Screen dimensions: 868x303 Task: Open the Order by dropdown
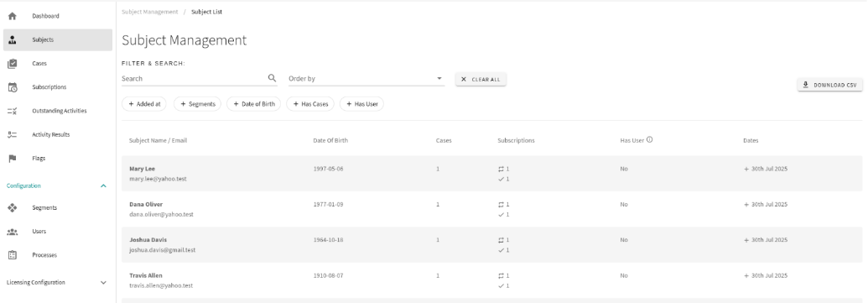pyautogui.click(x=366, y=79)
